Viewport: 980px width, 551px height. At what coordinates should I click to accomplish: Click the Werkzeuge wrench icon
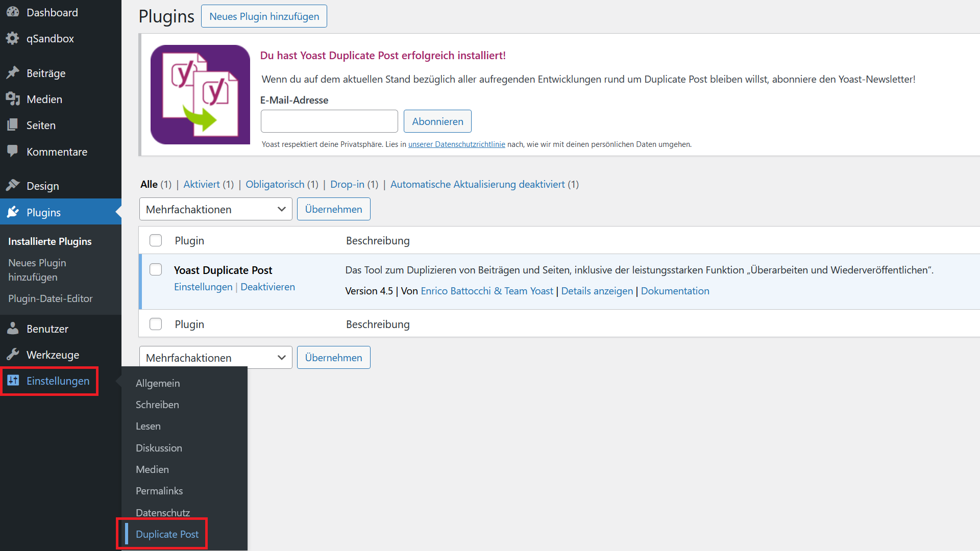point(13,355)
